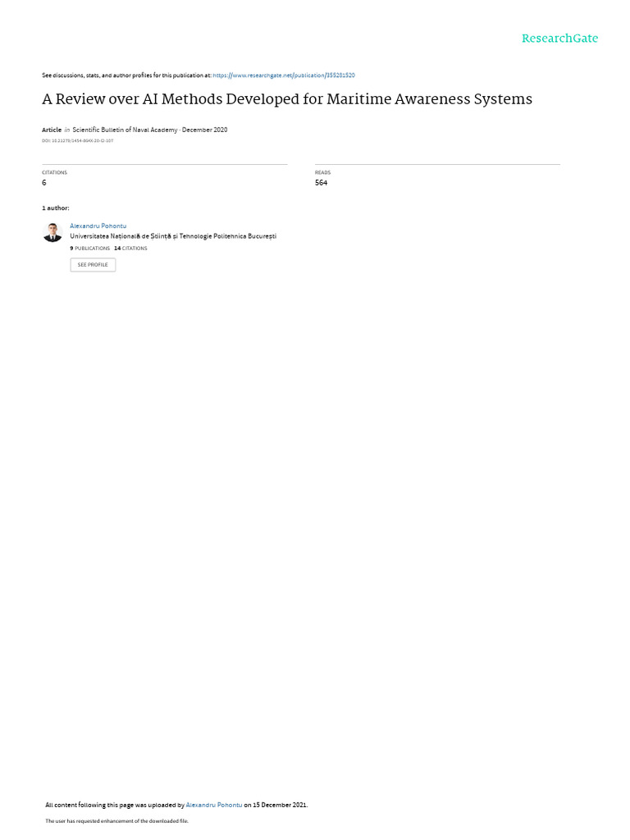Click the READS count of 564
The image size is (630, 840).
point(321,183)
